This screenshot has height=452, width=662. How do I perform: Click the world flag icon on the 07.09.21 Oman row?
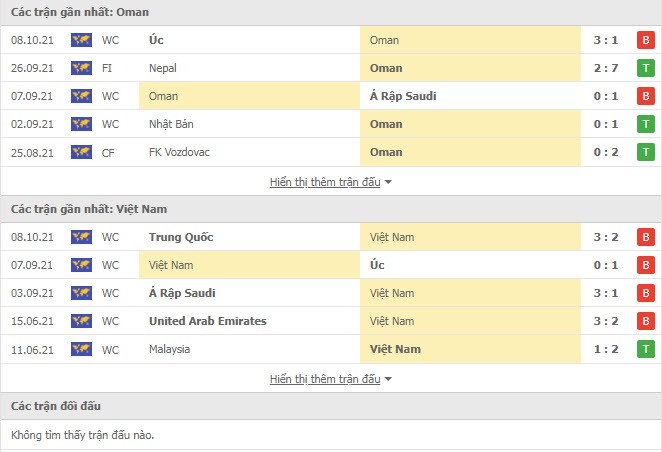(81, 96)
